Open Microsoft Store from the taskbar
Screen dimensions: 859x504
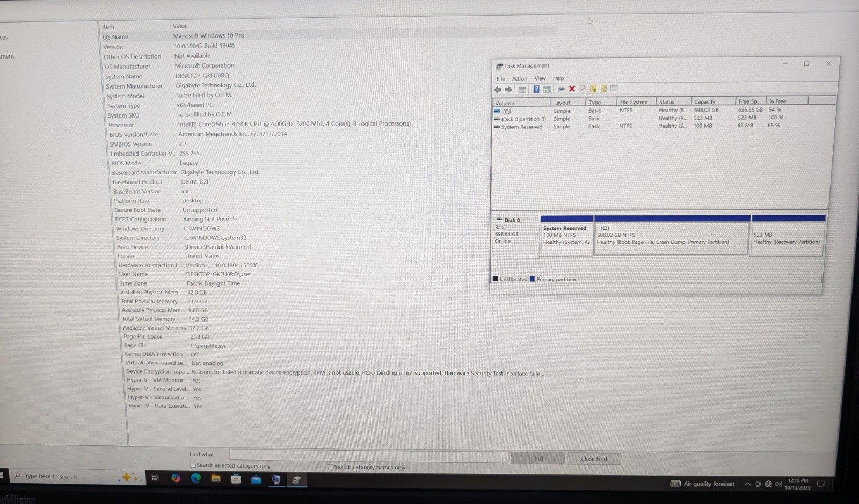click(236, 479)
